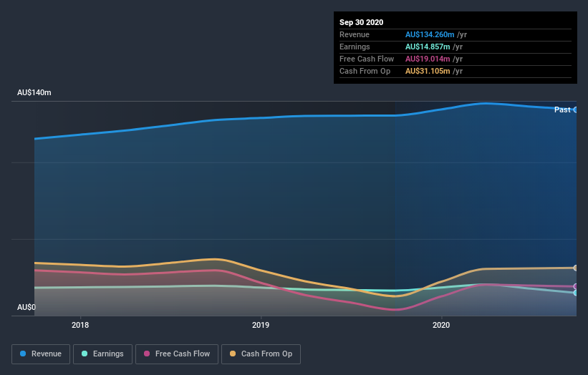Toggle the Earnings legend button

pyautogui.click(x=102, y=354)
